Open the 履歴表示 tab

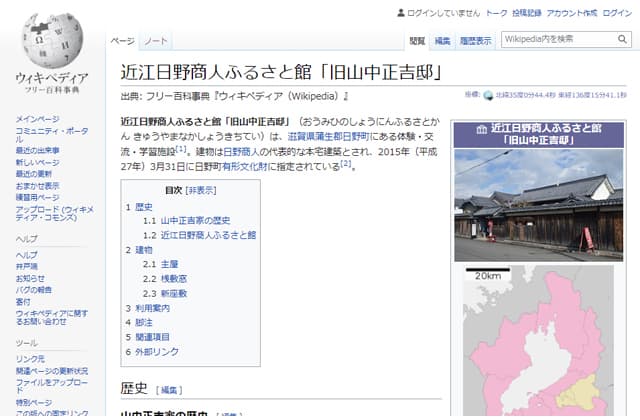pyautogui.click(x=476, y=41)
